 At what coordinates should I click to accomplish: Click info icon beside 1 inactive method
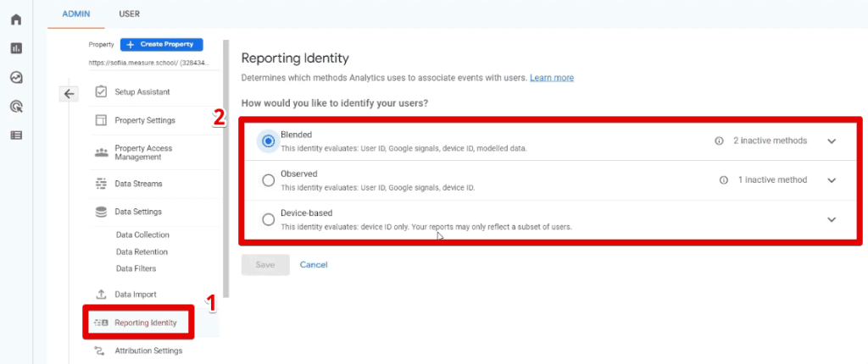click(724, 180)
